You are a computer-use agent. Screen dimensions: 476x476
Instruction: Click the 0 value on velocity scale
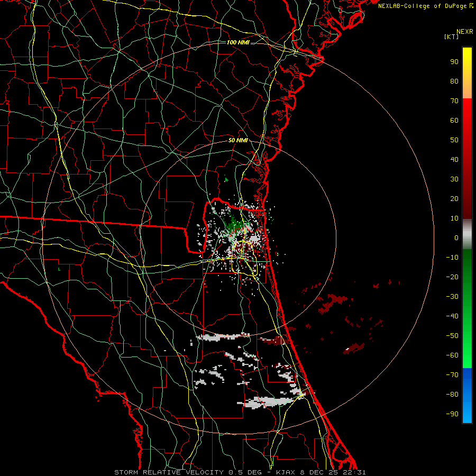[456, 237]
